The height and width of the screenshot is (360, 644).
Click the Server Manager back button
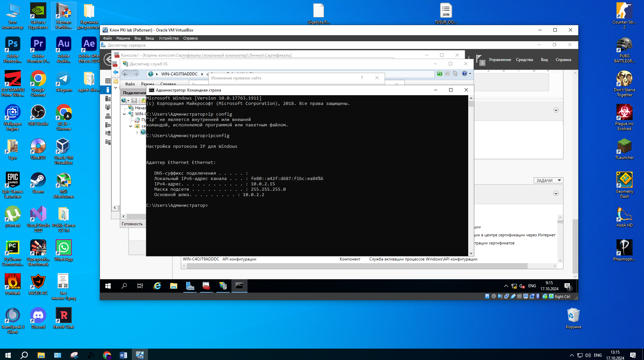107,60
